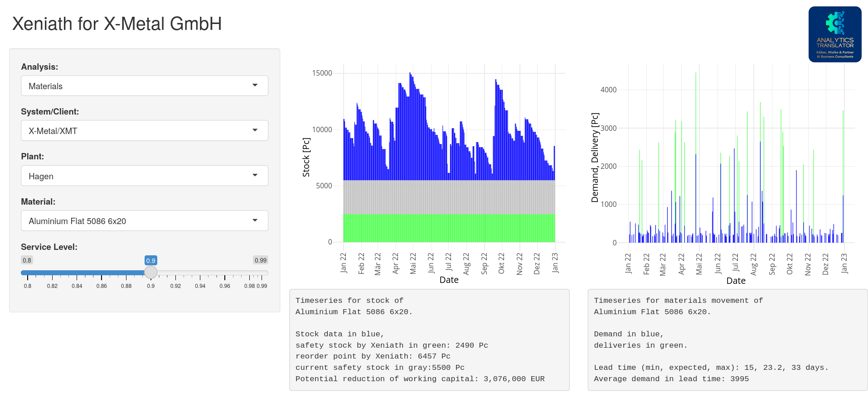Click the 0.86 tick label under slider
868x402 pixels.
[102, 286]
